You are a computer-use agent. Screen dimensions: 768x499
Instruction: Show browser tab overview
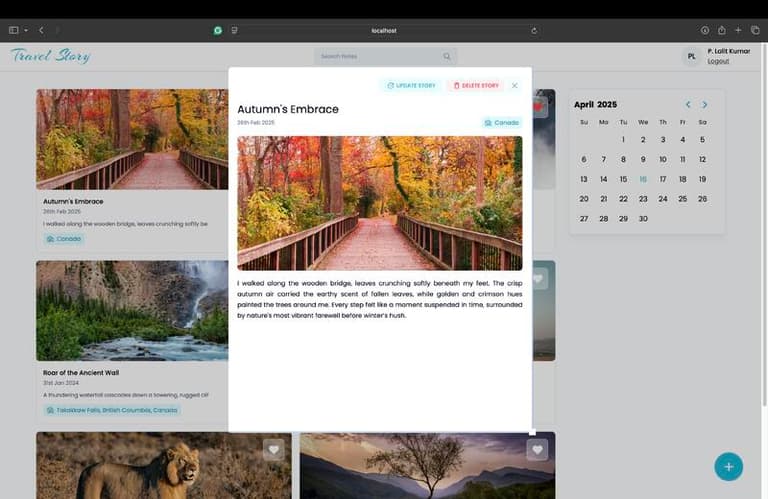click(x=755, y=30)
